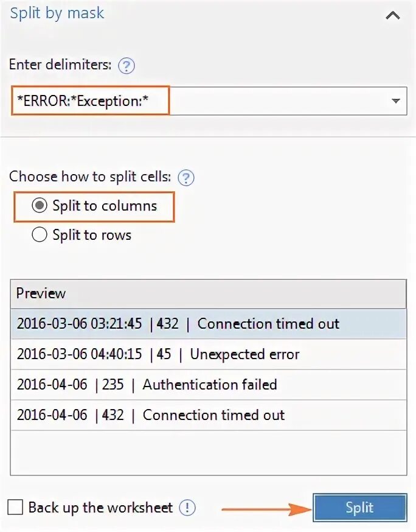The height and width of the screenshot is (532, 416).
Task: Select preview row 2016-03-06 03:21:45 Connection timed out
Action: point(209,324)
